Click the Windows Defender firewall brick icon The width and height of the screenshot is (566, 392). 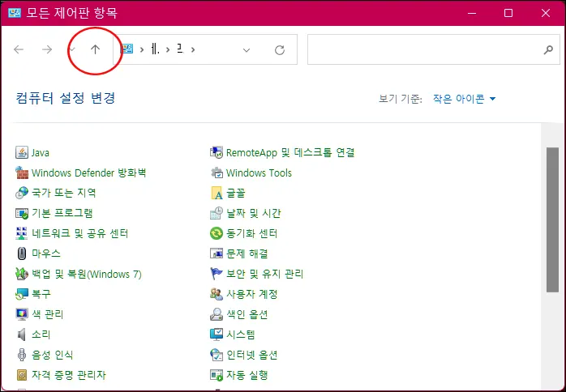22,173
